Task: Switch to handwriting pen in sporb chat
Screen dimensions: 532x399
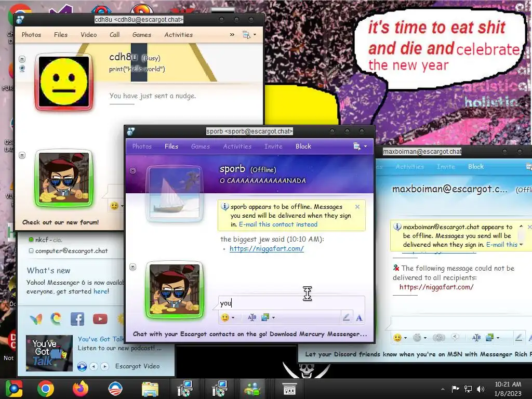Action: pyautogui.click(x=346, y=317)
